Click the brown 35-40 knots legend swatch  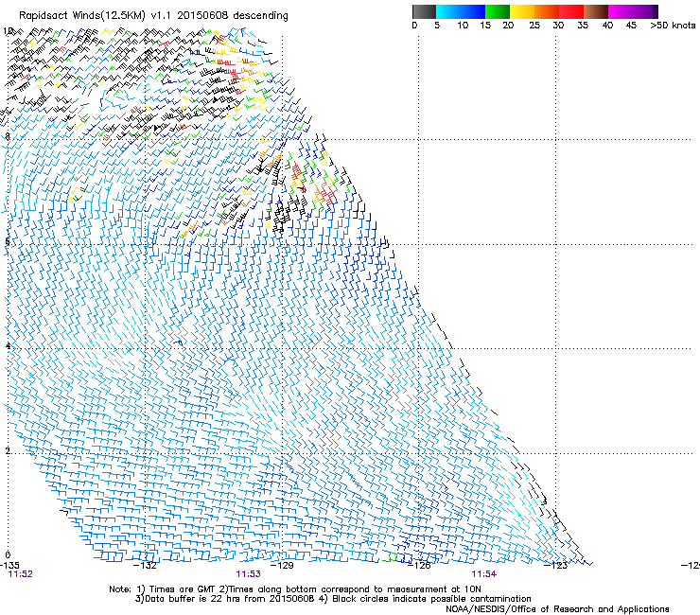tap(596, 11)
